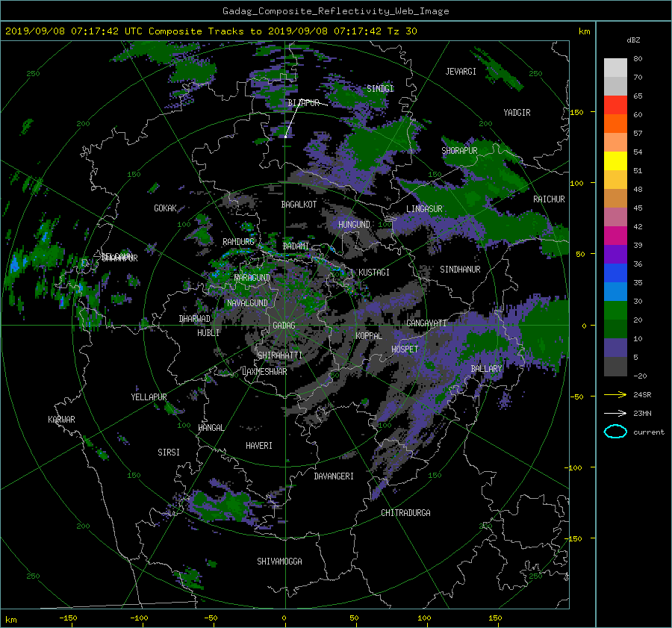Click the DAVANGERI city label
672x628 pixels.
coord(334,476)
